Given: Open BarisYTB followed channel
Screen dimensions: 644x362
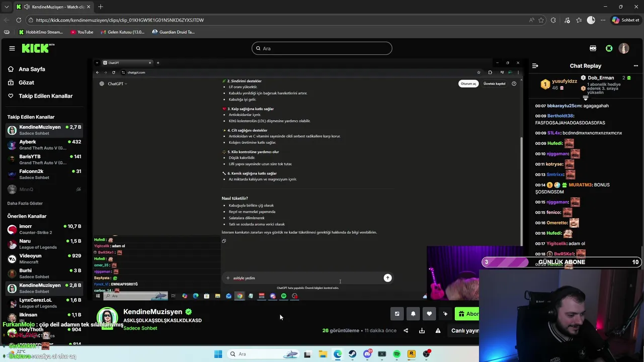Looking at the screenshot, I should click(44, 159).
